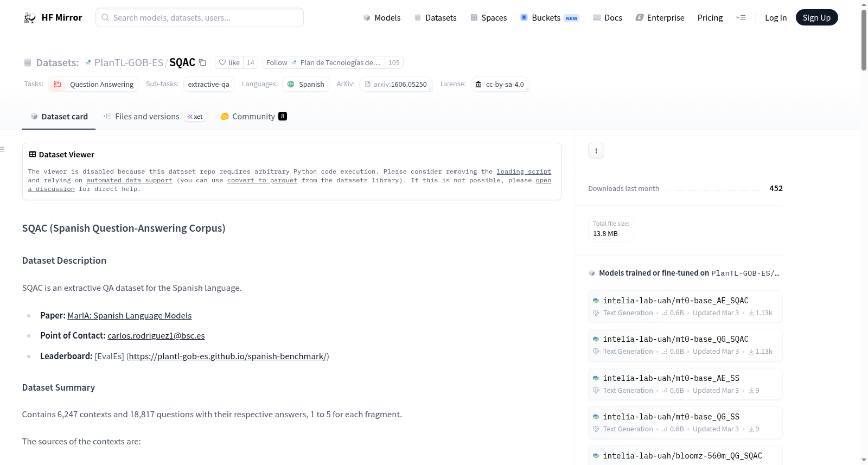Click the Log In link
The image size is (868, 465).
[776, 18]
